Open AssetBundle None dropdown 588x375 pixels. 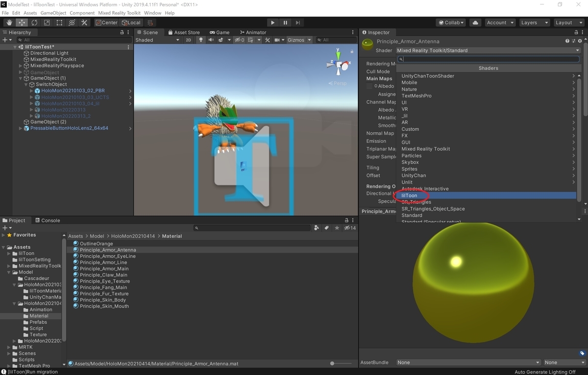click(468, 362)
